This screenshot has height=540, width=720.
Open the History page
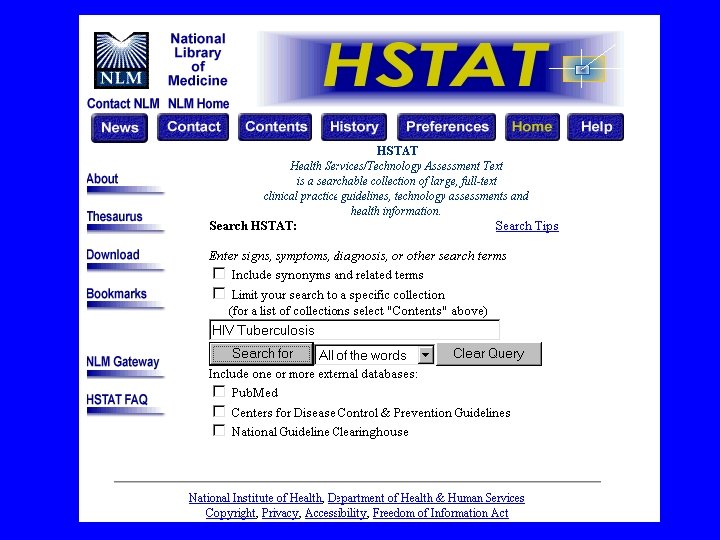point(354,127)
